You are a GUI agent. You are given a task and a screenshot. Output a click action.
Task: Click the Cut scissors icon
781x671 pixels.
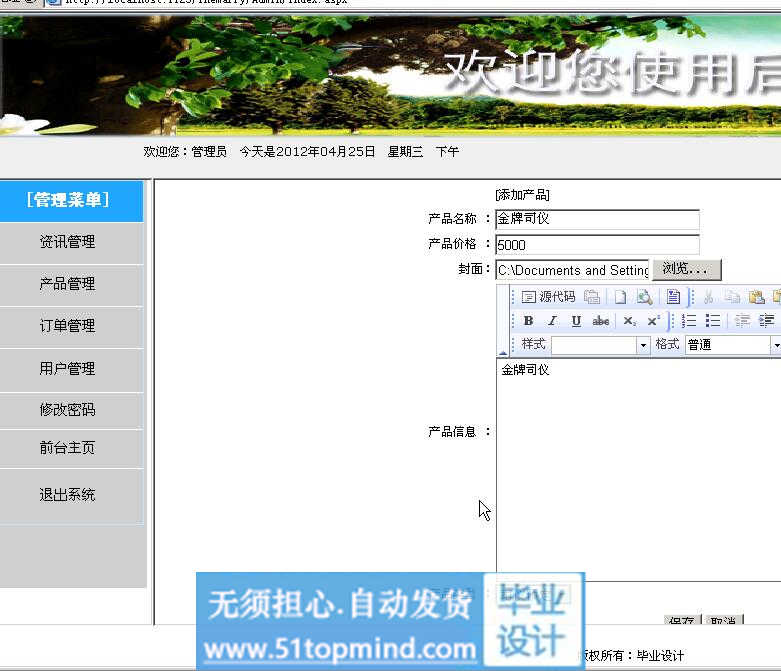pyautogui.click(x=708, y=297)
